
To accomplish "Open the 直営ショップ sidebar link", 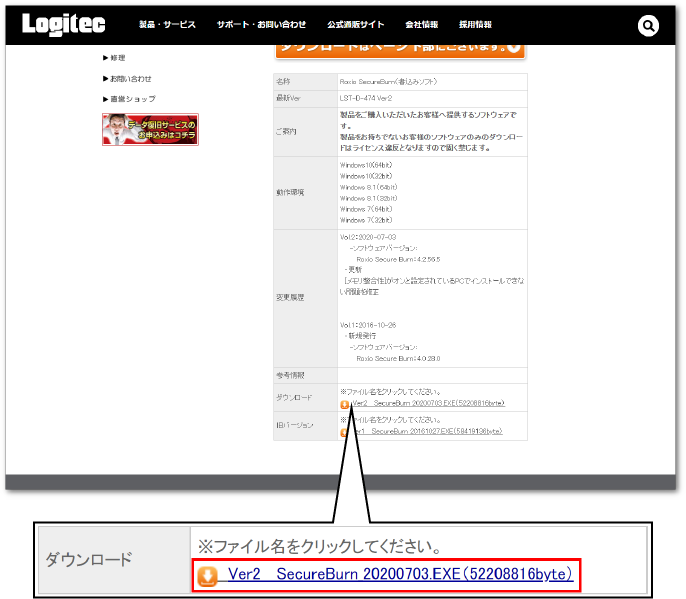I will 130,99.
